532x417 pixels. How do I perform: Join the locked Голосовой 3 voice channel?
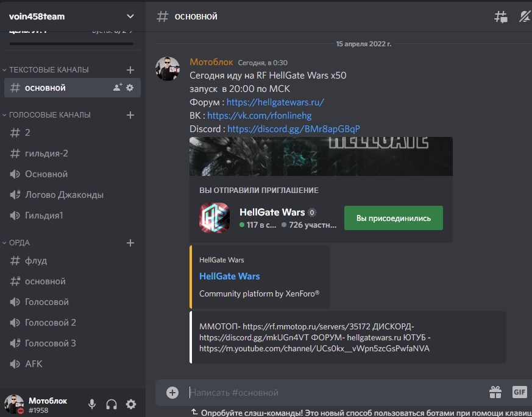[x=73, y=343]
